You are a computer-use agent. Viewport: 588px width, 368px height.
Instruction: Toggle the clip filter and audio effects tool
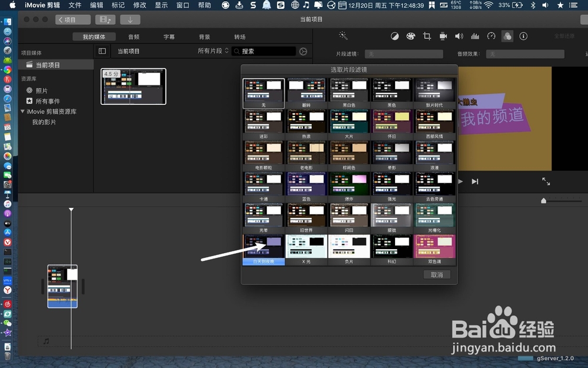click(x=507, y=36)
